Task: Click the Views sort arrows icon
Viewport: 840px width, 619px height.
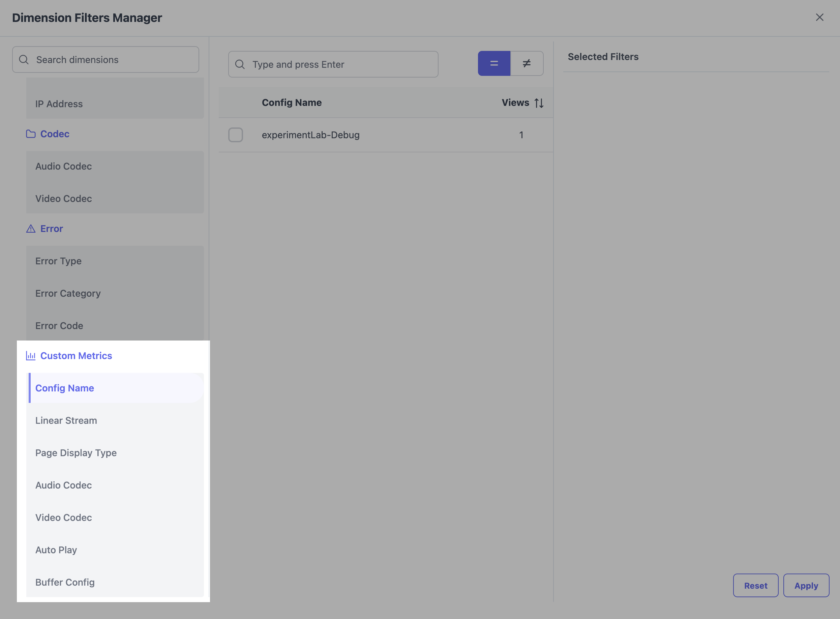Action: point(539,103)
